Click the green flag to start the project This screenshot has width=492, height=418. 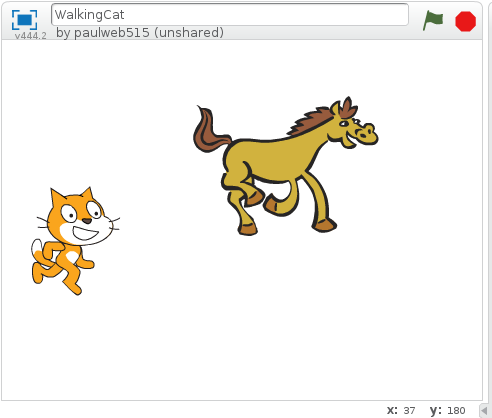coord(433,21)
